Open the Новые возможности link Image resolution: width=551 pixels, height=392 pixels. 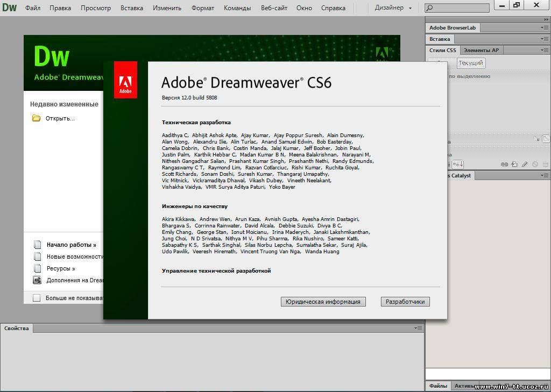pyautogui.click(x=75, y=257)
